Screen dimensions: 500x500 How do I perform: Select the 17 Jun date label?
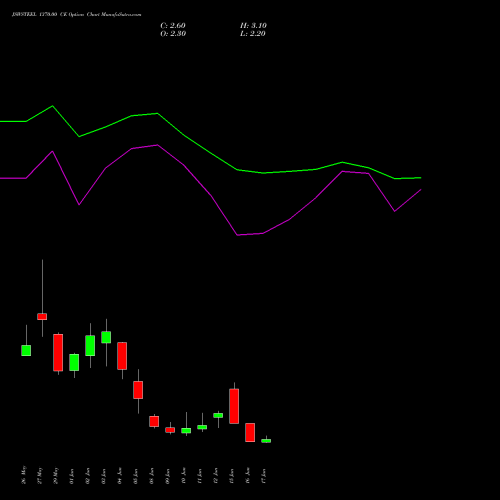[264, 476]
